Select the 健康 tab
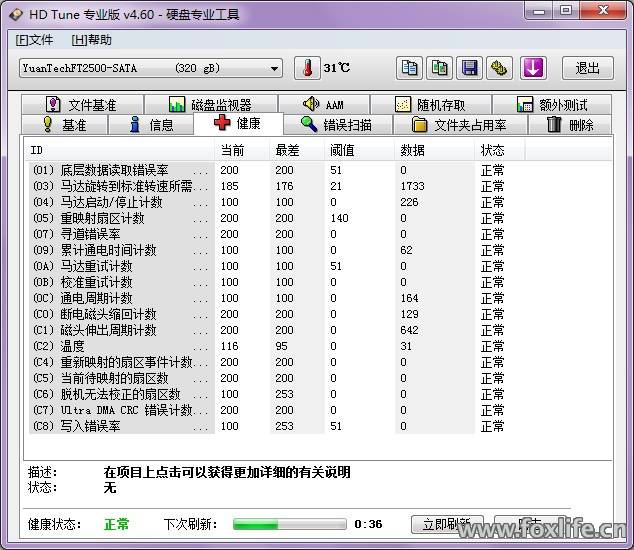 pyautogui.click(x=238, y=123)
